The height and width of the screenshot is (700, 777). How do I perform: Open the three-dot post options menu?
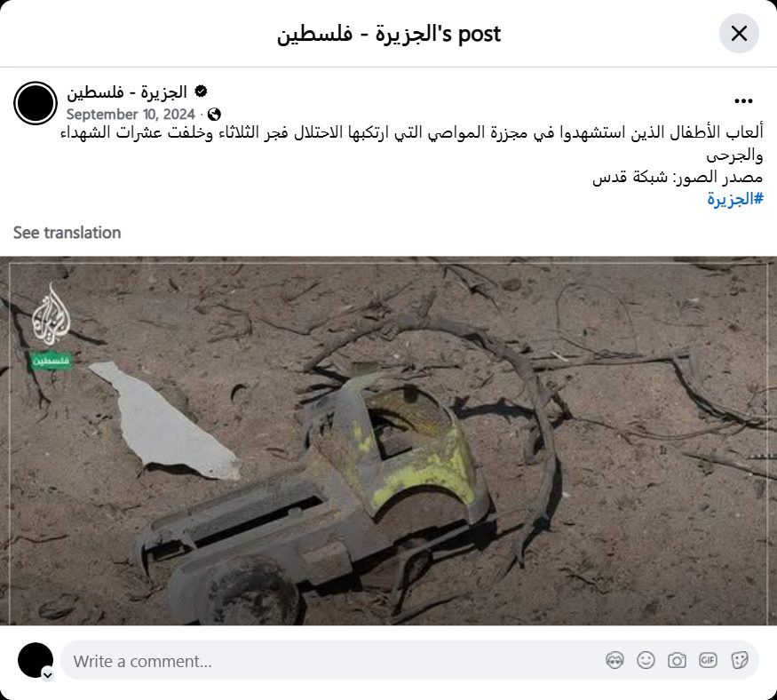[743, 101]
